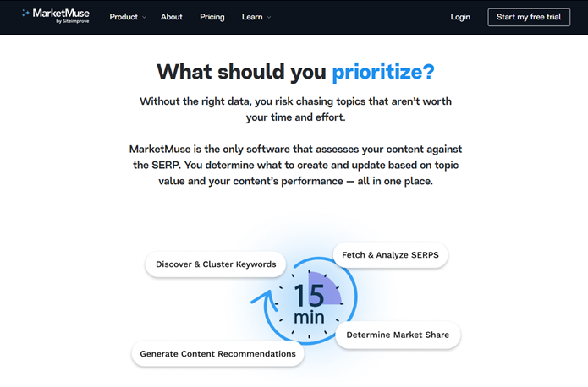Choose Generate Content Recommendations pill
This screenshot has width=588, height=387.
217,354
